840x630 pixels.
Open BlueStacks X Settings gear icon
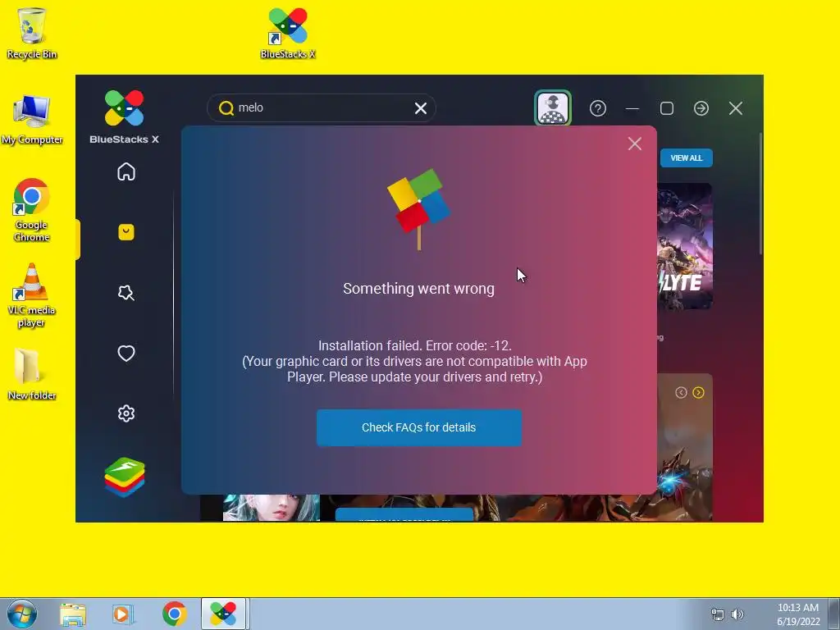(126, 413)
